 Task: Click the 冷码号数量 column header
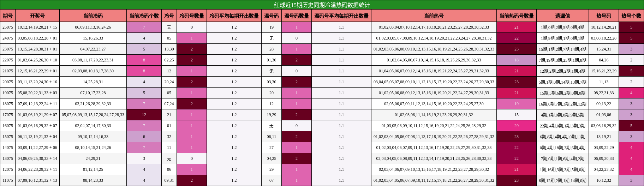click(x=192, y=16)
